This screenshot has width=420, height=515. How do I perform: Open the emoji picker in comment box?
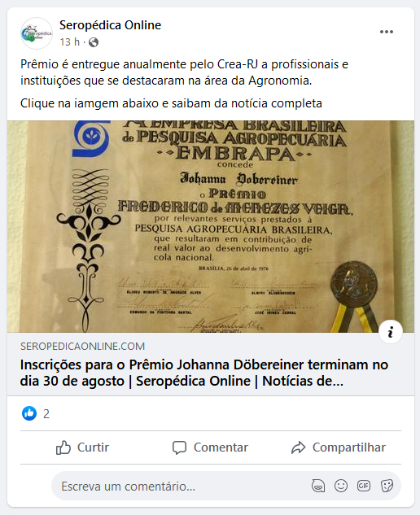(341, 486)
